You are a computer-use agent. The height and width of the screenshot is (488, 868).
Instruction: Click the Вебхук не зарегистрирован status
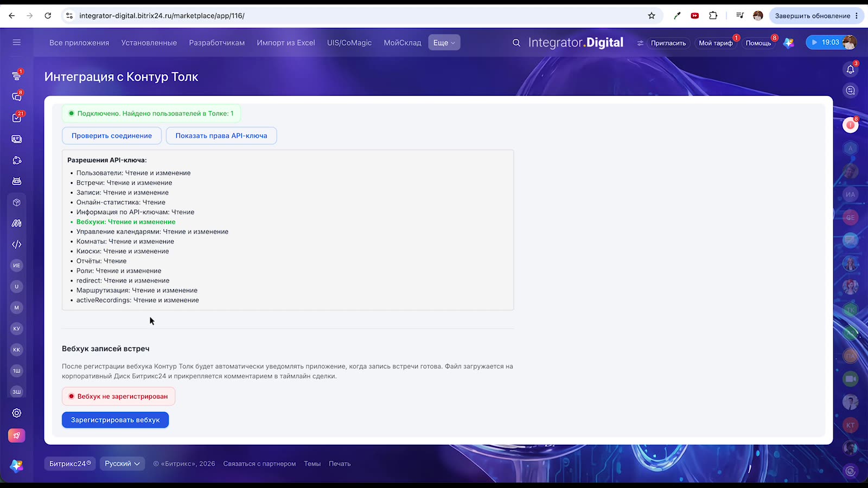[x=118, y=396]
